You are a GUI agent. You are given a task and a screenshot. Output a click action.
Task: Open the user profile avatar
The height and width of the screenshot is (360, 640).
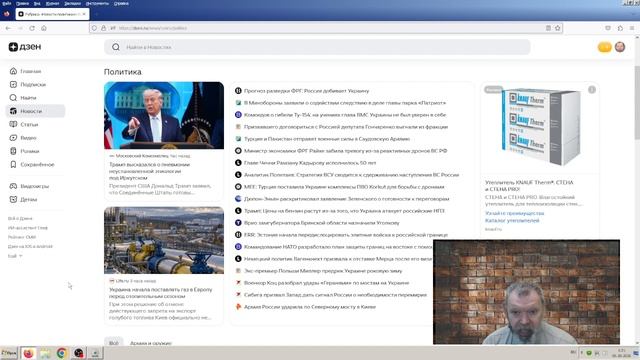point(620,47)
